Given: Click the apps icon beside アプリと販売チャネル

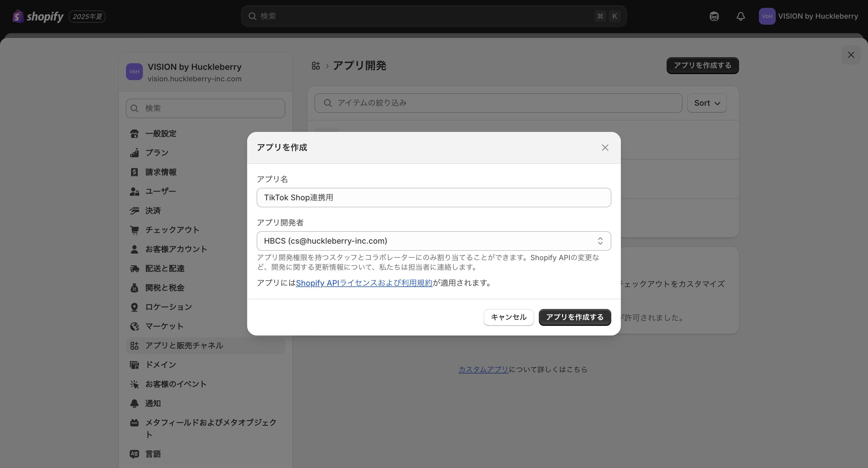Looking at the screenshot, I should coord(134,346).
